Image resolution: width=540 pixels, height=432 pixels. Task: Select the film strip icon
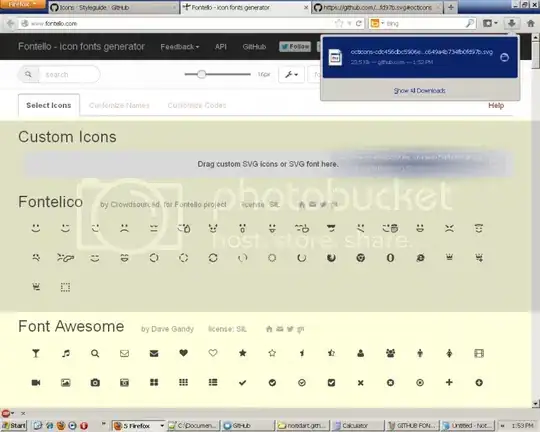(x=479, y=353)
